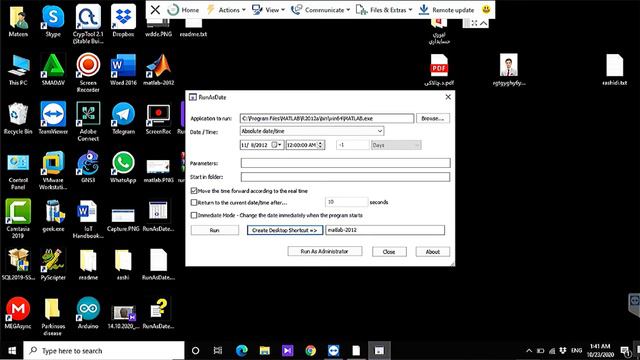Viewport: 640px width, 360px height.
Task: Select the SMADAV antivirus icon
Action: click(x=53, y=69)
